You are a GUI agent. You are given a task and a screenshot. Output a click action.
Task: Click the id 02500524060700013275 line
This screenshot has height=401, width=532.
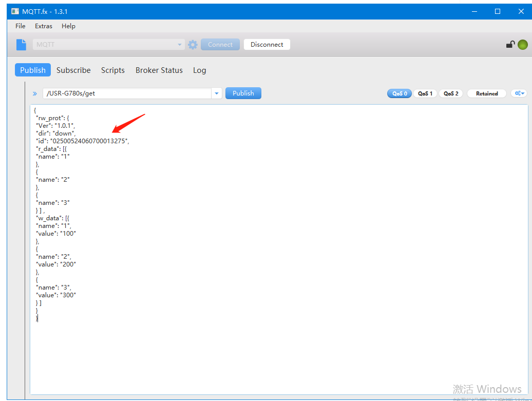83,141
